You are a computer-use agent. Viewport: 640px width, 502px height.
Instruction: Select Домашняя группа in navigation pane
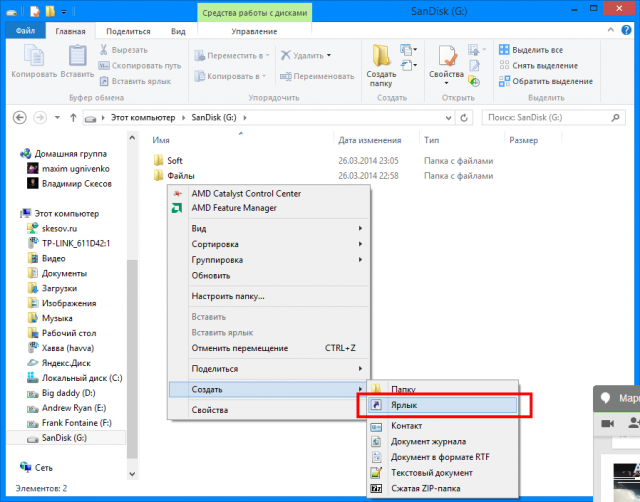coord(64,153)
